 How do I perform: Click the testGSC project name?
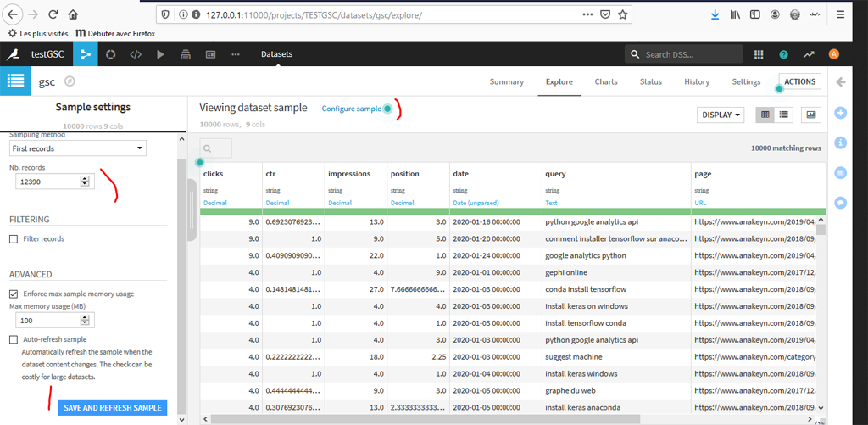click(x=47, y=54)
